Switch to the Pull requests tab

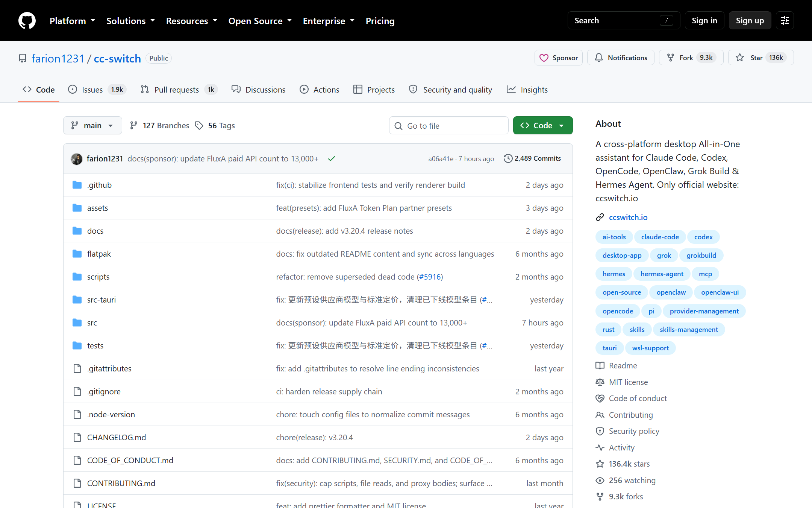tap(179, 90)
